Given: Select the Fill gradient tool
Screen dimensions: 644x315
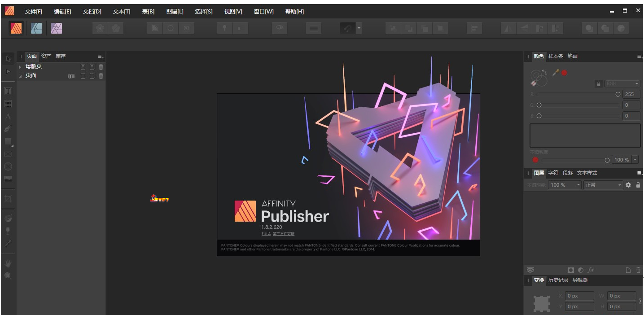Looking at the screenshot, I should [8, 218].
